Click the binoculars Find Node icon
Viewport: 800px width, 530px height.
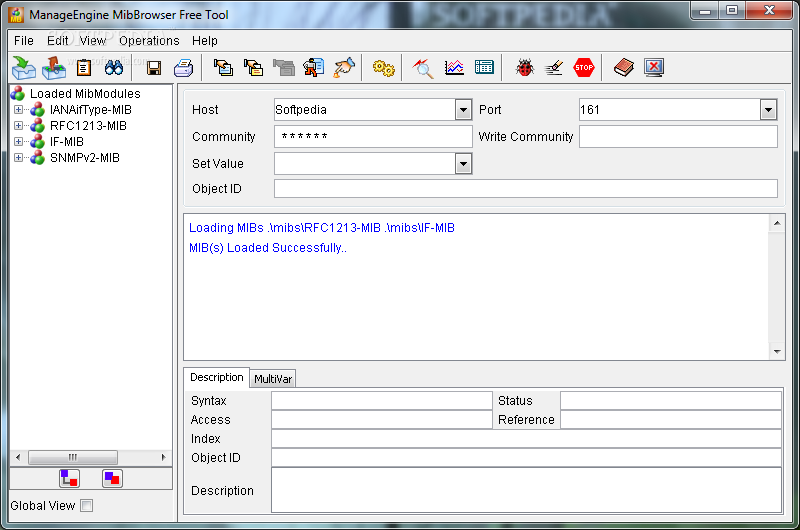pyautogui.click(x=114, y=67)
